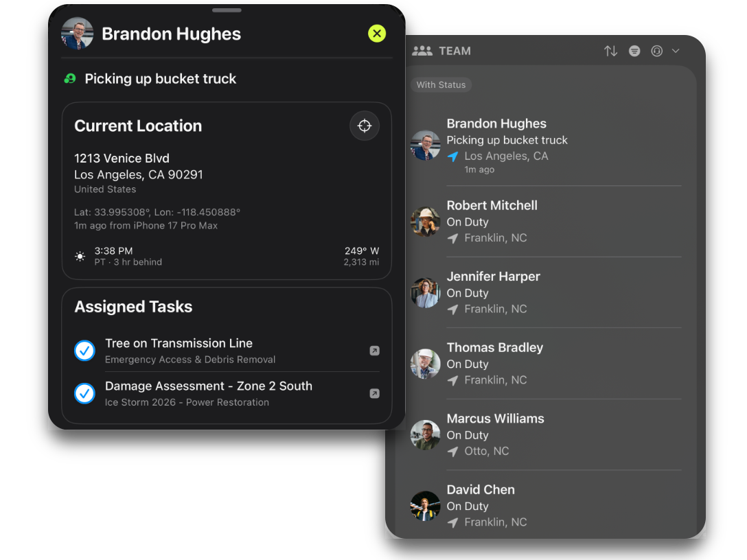
Task: Open Damage Assessment task via its arrow icon
Action: coord(374,393)
